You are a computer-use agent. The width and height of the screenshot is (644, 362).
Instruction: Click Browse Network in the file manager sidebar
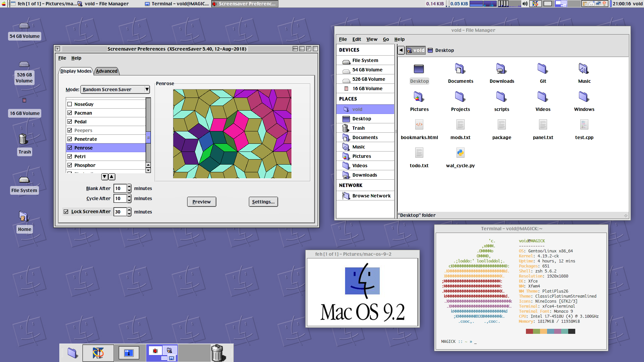371,196
